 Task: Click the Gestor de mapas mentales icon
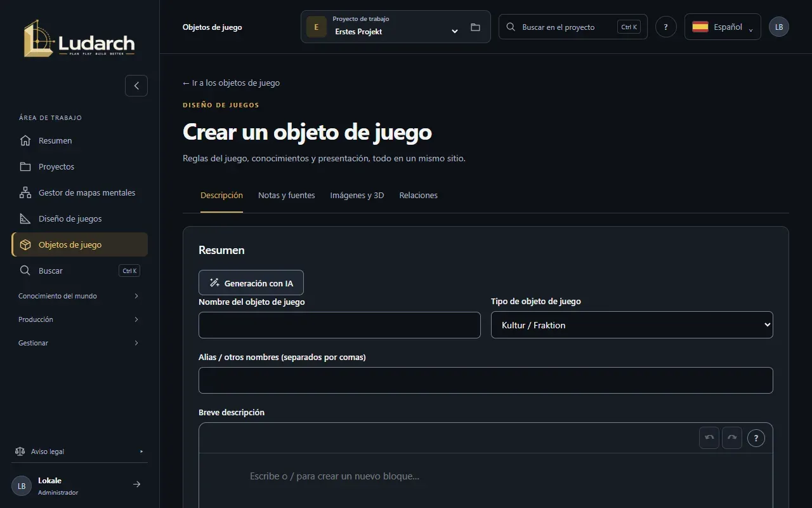click(x=25, y=192)
